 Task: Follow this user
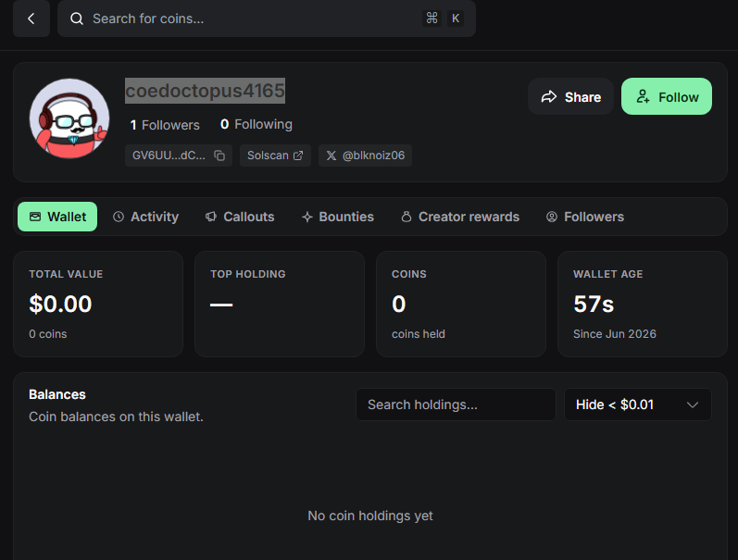tap(667, 96)
